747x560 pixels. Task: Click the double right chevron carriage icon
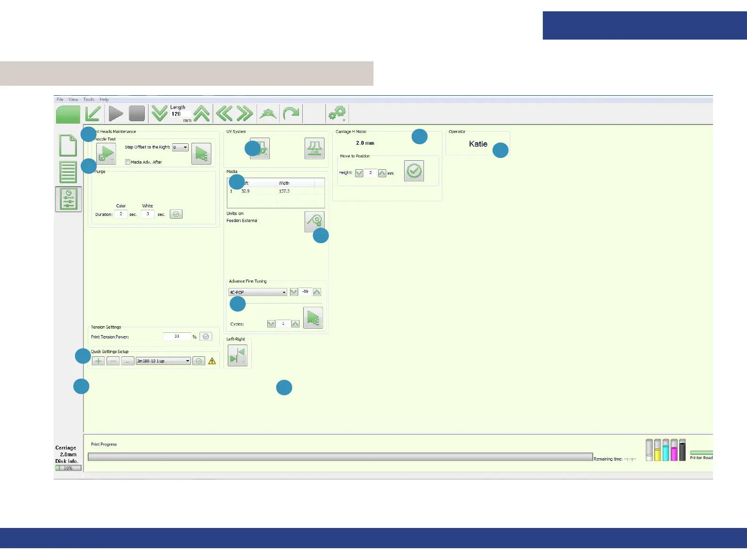245,113
